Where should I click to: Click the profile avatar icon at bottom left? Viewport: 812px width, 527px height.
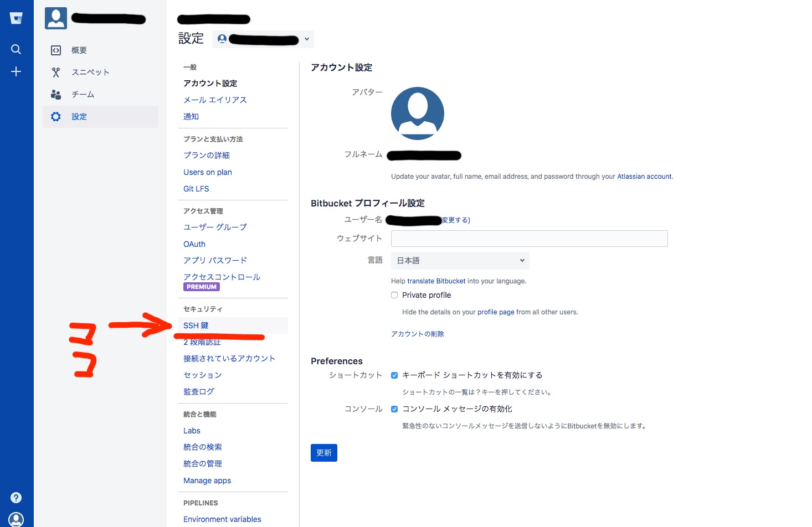tap(16, 519)
